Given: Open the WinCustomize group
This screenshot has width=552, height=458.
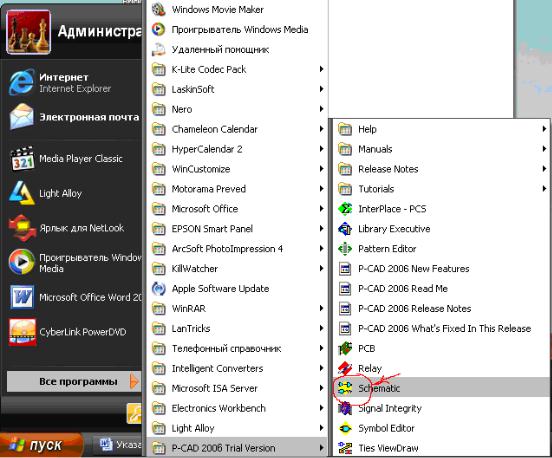Looking at the screenshot, I should pos(238,169).
